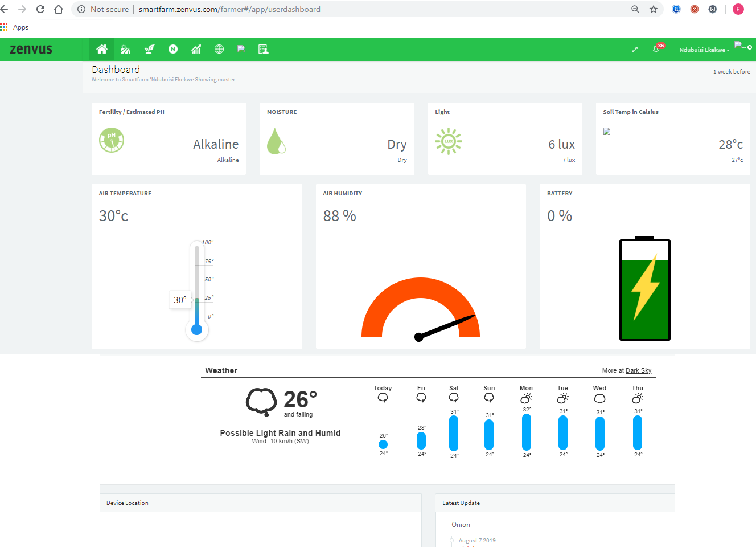Screen dimensions: 756x547
Task: Open the Apps shortcut in bookmarks bar
Action: pyautogui.click(x=15, y=27)
